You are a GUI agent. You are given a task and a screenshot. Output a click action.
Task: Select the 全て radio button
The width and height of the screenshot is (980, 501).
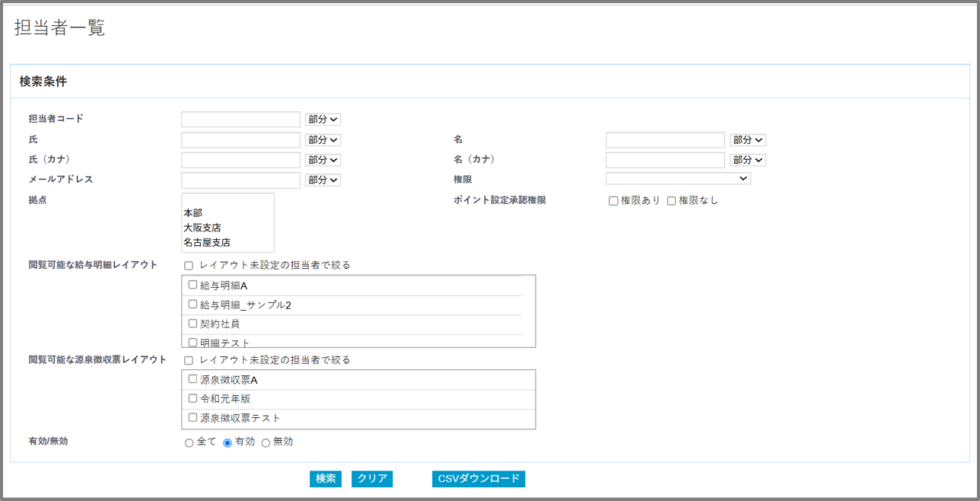click(189, 443)
